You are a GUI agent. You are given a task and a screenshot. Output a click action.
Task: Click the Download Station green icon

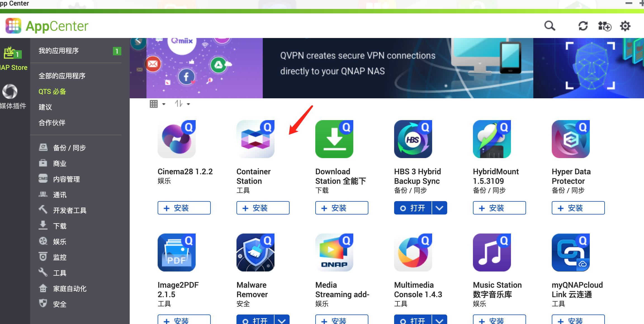[x=334, y=139]
